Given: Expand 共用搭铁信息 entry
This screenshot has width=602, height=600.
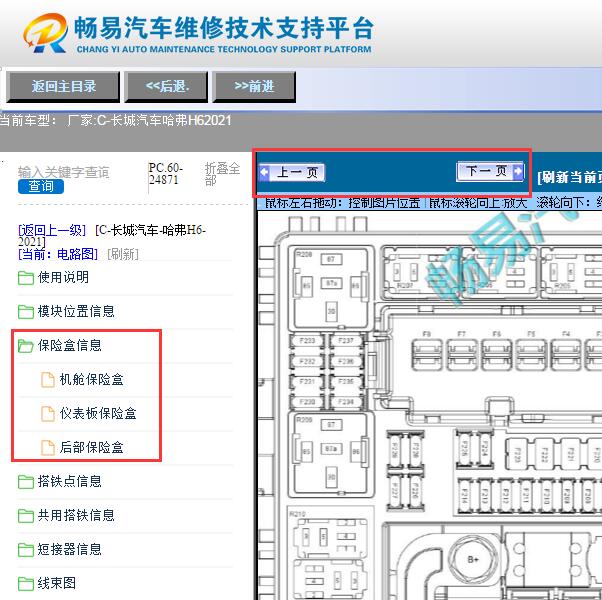Looking at the screenshot, I should [76, 516].
